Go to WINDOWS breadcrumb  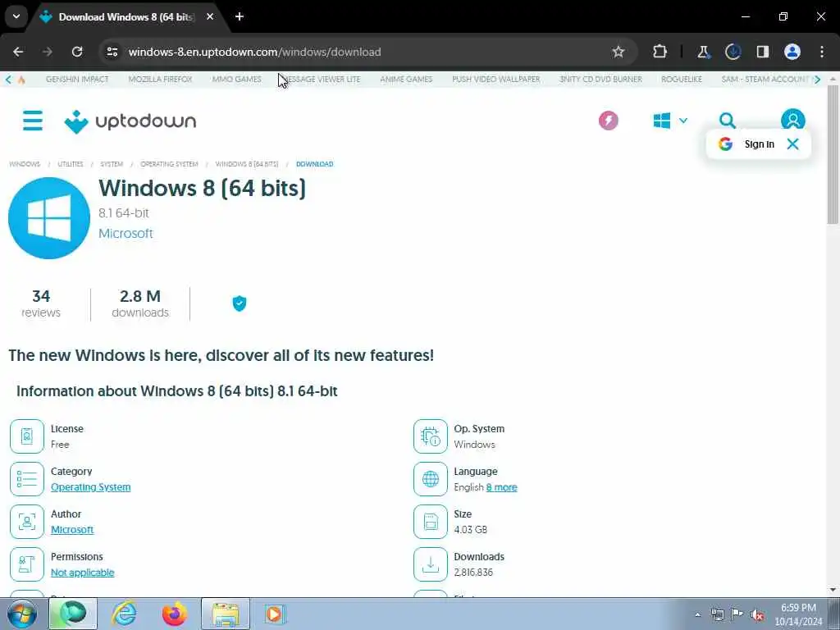[x=25, y=164]
